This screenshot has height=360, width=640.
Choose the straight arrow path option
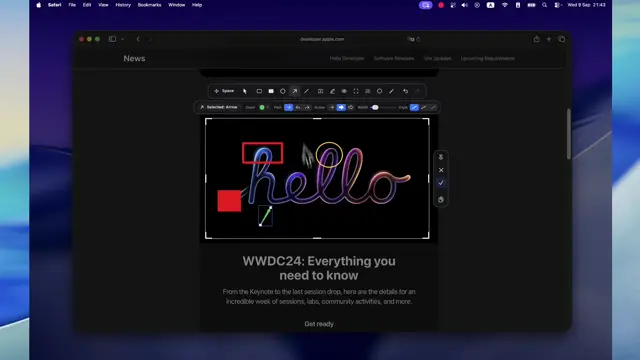click(289, 107)
